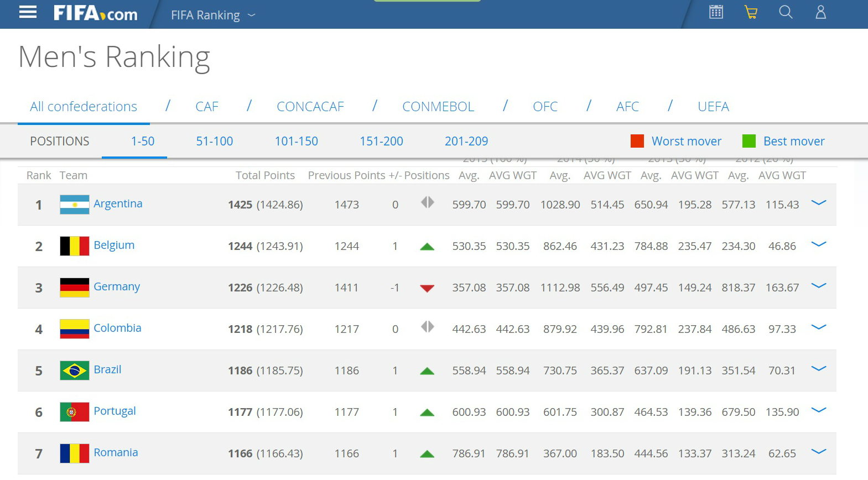Click Germany's previous points 1411

tap(346, 288)
